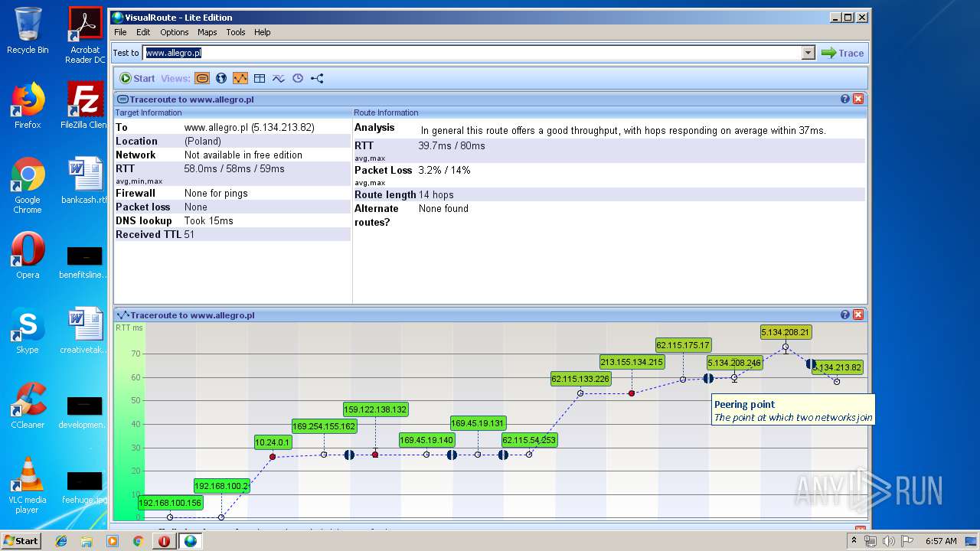Viewport: 980px width, 551px height.
Task: Toggle the performance wave view icon
Action: 279,78
